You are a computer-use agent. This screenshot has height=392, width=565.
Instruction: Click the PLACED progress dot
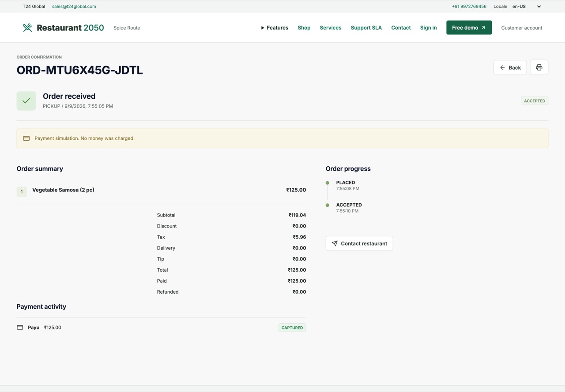click(328, 183)
